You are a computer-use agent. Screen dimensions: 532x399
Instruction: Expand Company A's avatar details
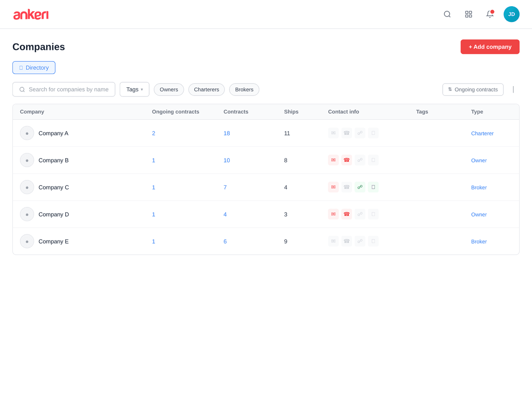pyautogui.click(x=27, y=133)
